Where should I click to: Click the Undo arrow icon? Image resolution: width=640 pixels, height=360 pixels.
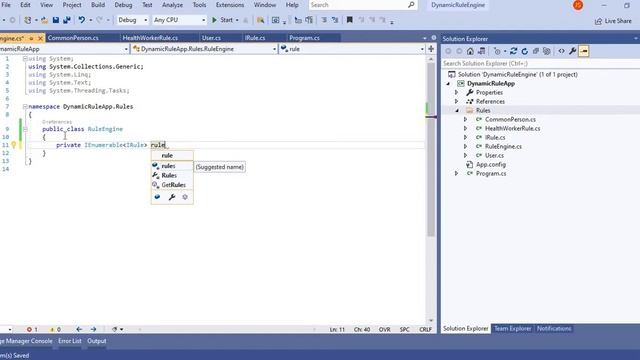pyautogui.click(x=82, y=20)
